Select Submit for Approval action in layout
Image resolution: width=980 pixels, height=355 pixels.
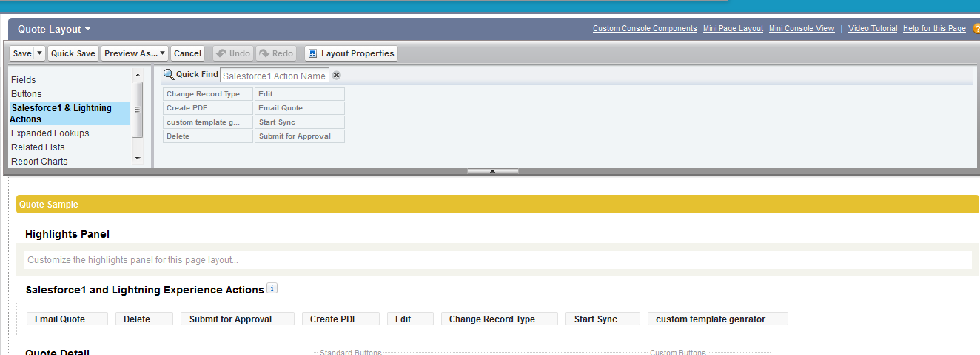238,319
